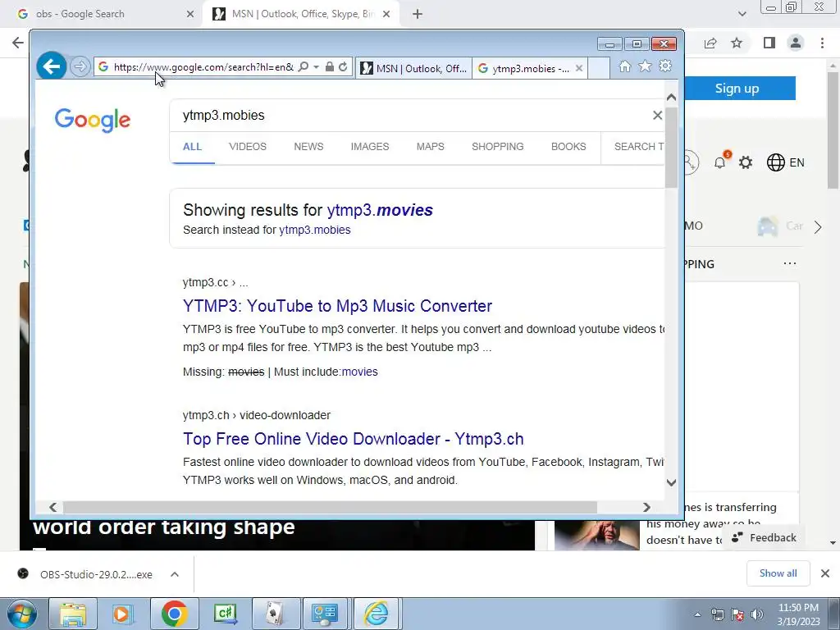The image size is (840, 630).
Task: Open a new Chrome tab with plus button
Action: [418, 14]
